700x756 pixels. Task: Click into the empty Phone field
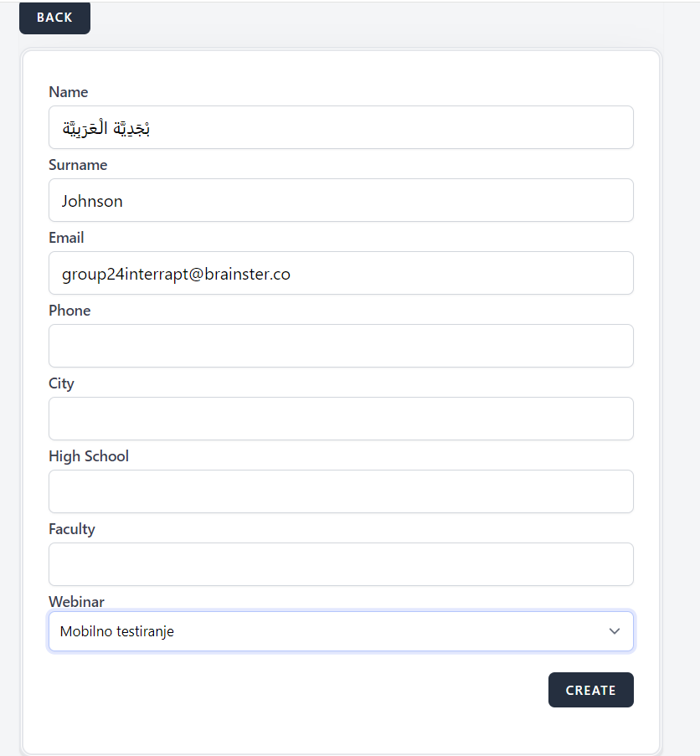pyautogui.click(x=341, y=346)
